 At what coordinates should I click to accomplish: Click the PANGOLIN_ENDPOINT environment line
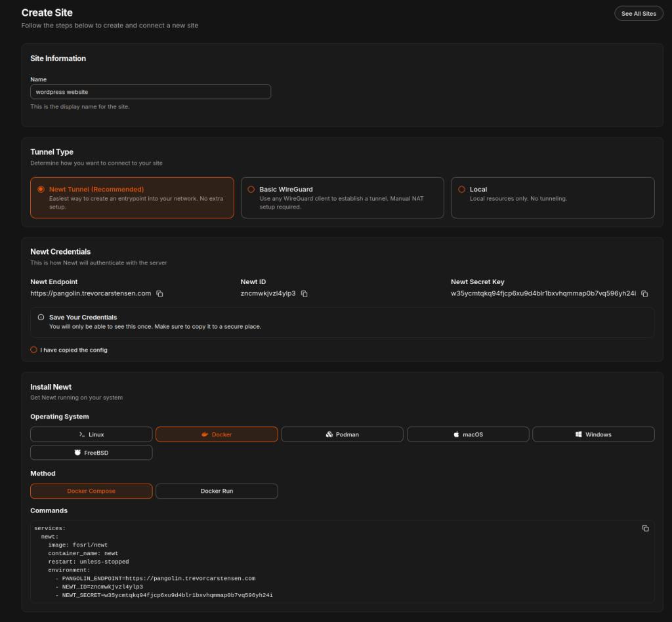click(155, 578)
